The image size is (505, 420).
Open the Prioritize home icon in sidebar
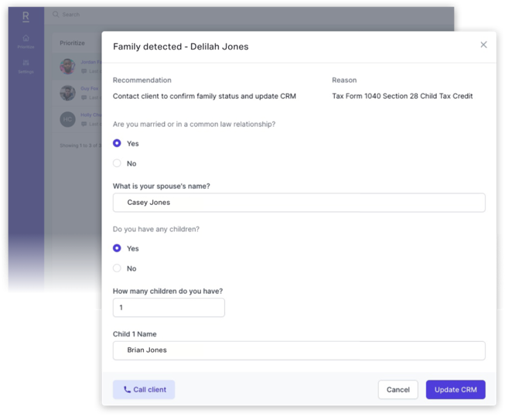(x=26, y=39)
